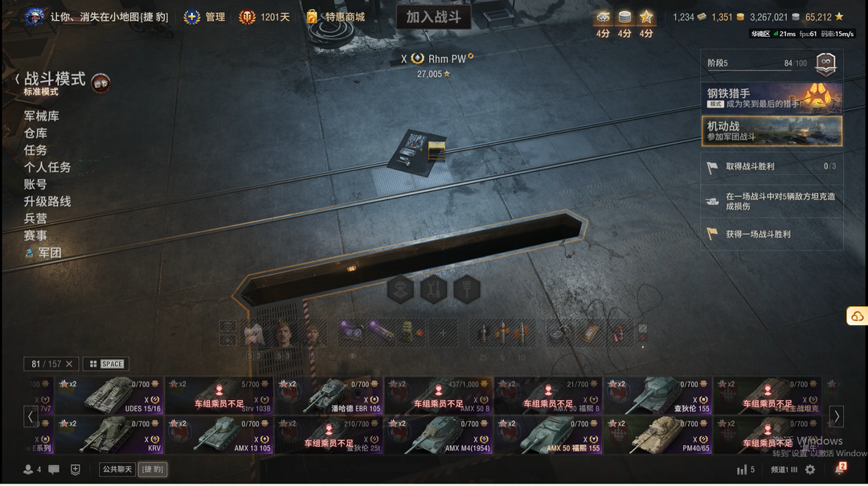This screenshot has width=868, height=486.
Task: Clear the 81/157 tank filter
Action: tap(69, 364)
